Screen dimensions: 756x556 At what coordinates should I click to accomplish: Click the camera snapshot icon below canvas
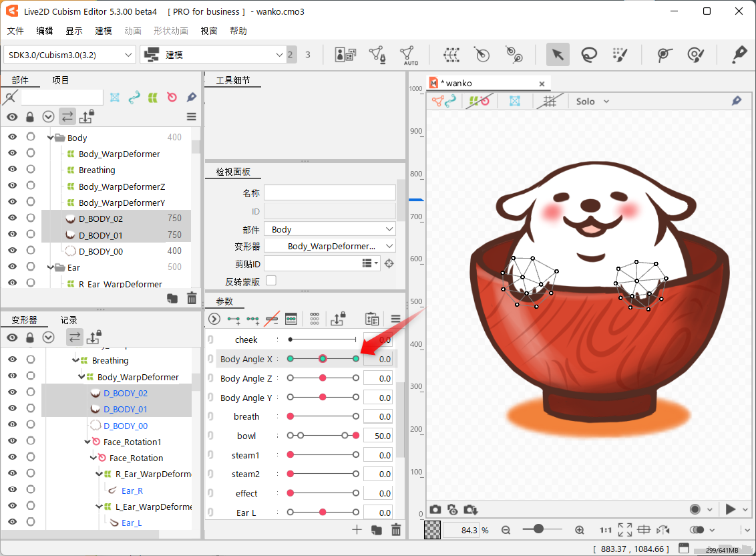(x=435, y=510)
